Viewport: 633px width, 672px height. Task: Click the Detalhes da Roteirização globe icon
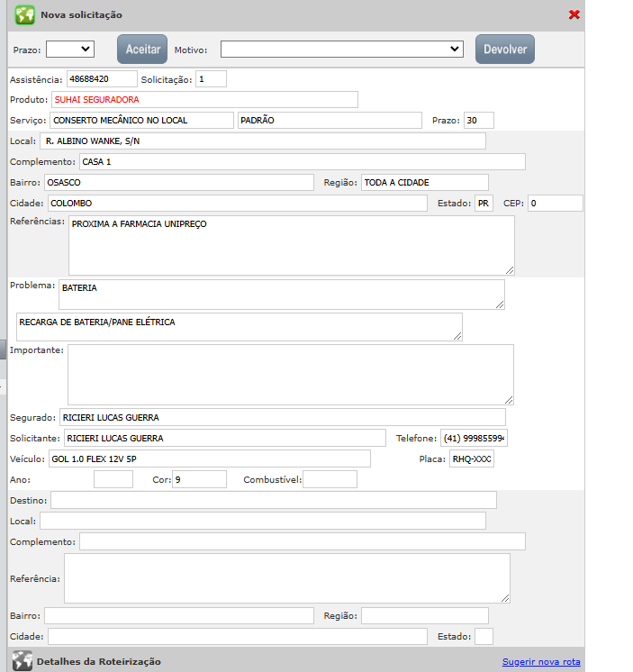pyautogui.click(x=23, y=660)
